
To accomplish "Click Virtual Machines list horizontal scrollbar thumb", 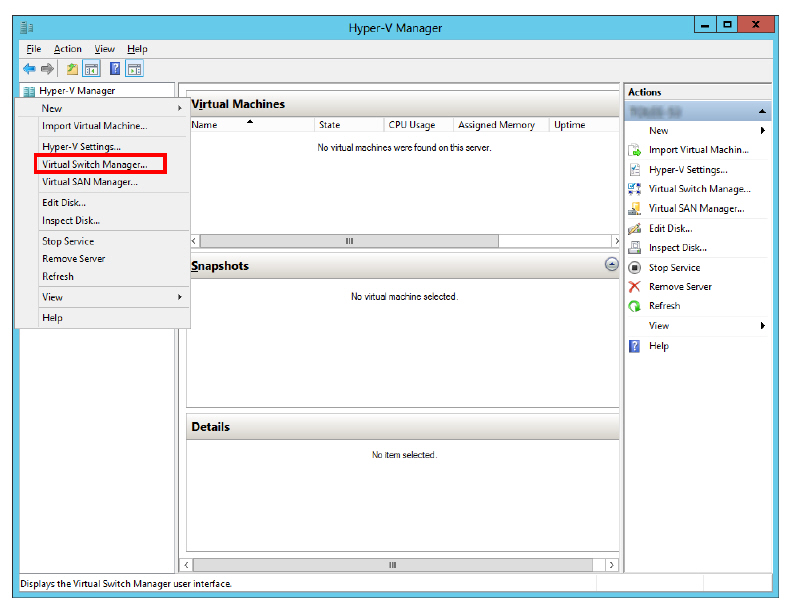I will tap(350, 241).
